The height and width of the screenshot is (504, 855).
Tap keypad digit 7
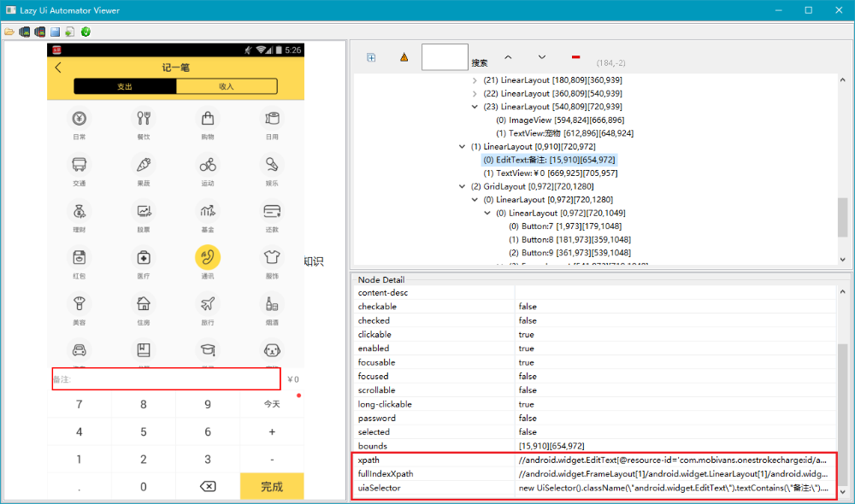point(79,404)
